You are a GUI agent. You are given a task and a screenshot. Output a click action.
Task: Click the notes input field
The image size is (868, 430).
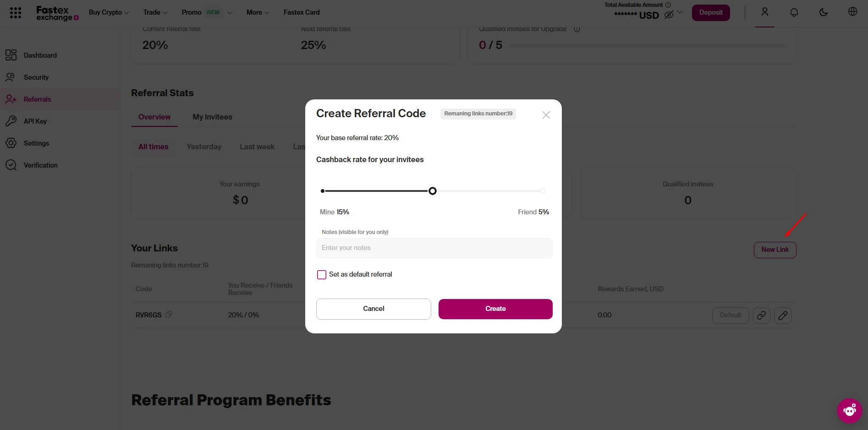click(434, 248)
